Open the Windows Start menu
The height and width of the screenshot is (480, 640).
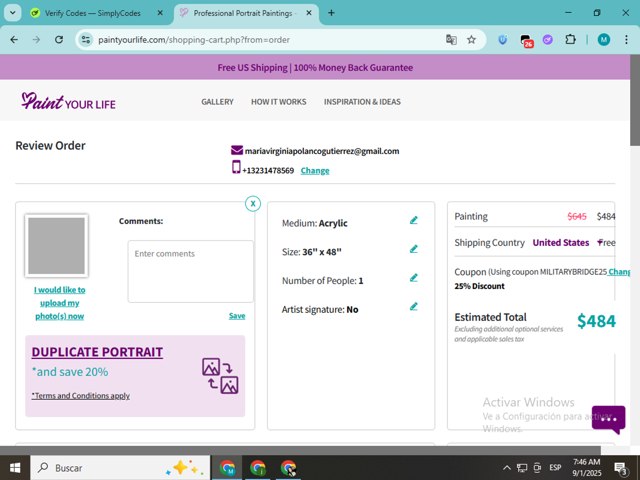pyautogui.click(x=15, y=468)
